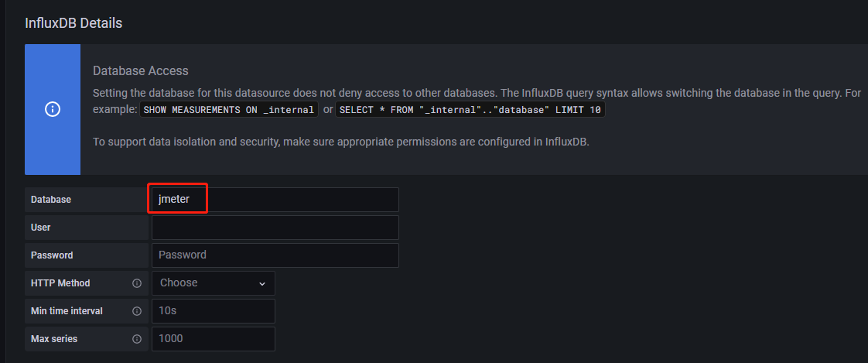This screenshot has height=363, width=868.
Task: Click the 'SHOW MEASUREMENTS ON _internal' code snippet
Action: click(x=229, y=110)
